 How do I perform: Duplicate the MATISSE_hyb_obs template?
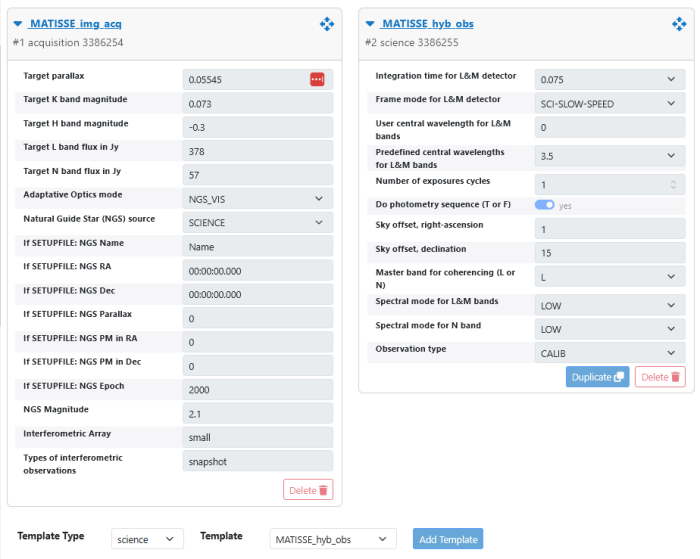click(597, 377)
